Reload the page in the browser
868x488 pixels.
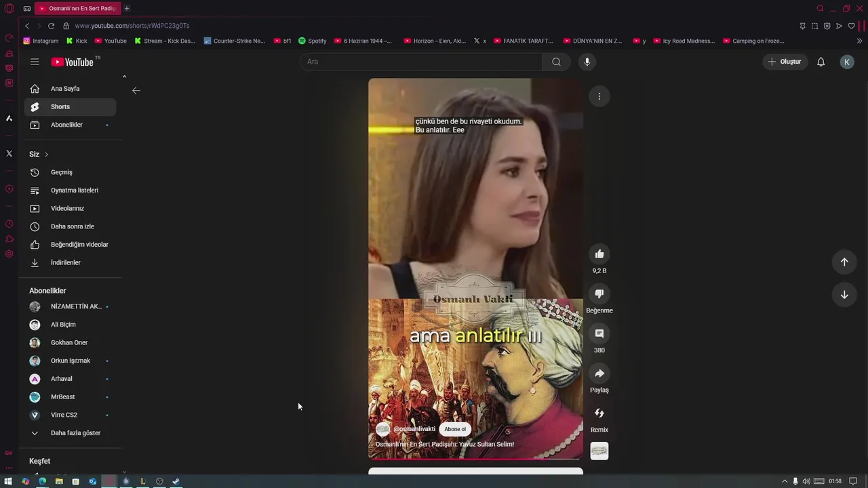51,26
